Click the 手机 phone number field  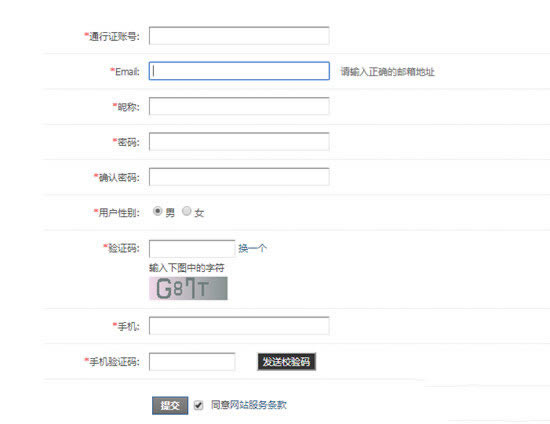click(239, 326)
